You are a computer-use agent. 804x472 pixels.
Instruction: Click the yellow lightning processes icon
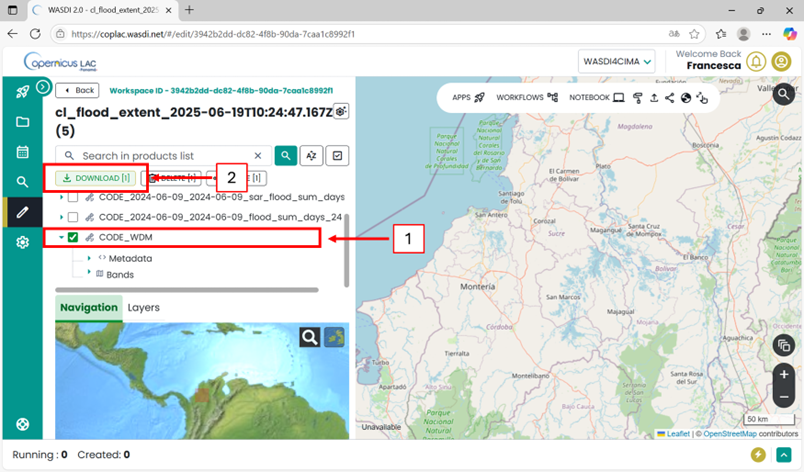(758, 455)
